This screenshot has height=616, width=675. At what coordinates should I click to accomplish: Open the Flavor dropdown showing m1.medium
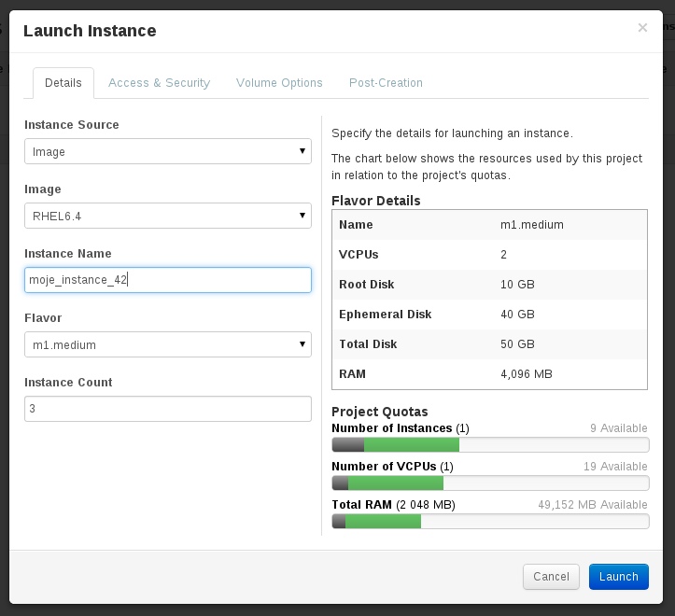168,344
